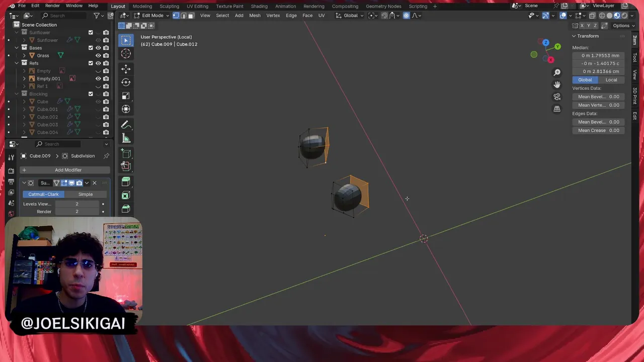644x362 pixels.
Task: Switch to vertex select mode
Action: [x=176, y=16]
